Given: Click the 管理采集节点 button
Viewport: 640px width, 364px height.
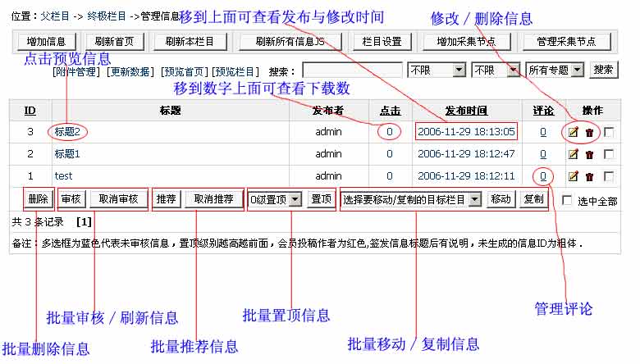Looking at the screenshot, I should (x=566, y=42).
